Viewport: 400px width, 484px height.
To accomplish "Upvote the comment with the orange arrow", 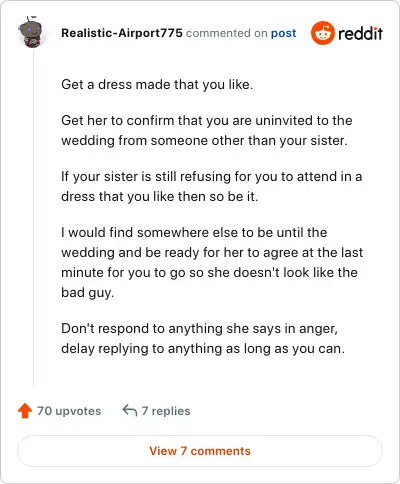I will (x=25, y=411).
